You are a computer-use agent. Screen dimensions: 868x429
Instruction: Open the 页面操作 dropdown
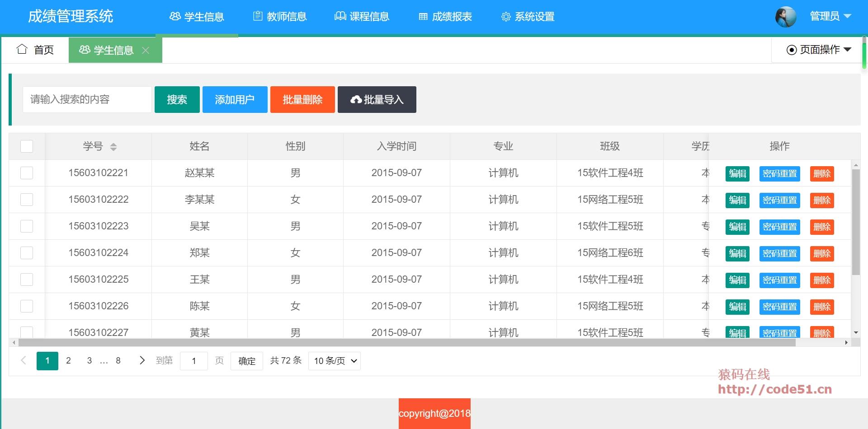(819, 50)
